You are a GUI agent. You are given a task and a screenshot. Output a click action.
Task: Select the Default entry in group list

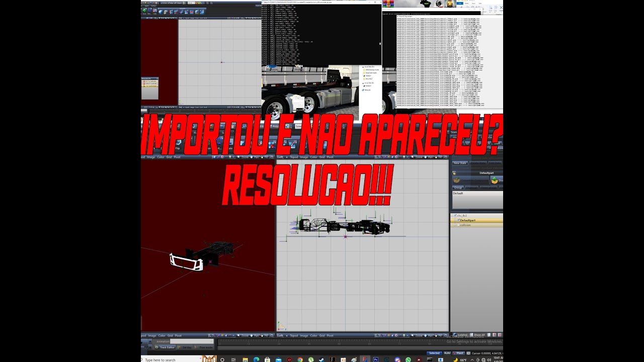(458, 193)
